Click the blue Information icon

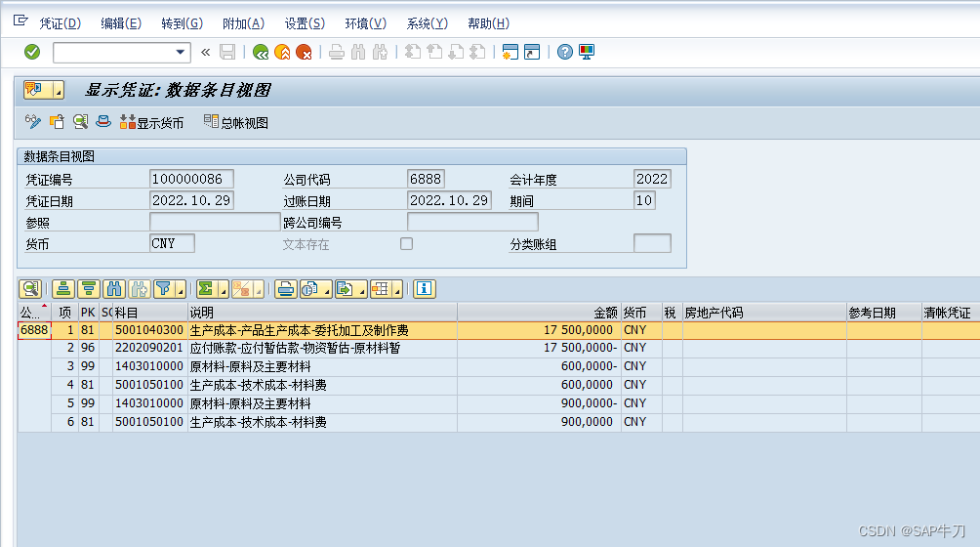[x=424, y=289]
